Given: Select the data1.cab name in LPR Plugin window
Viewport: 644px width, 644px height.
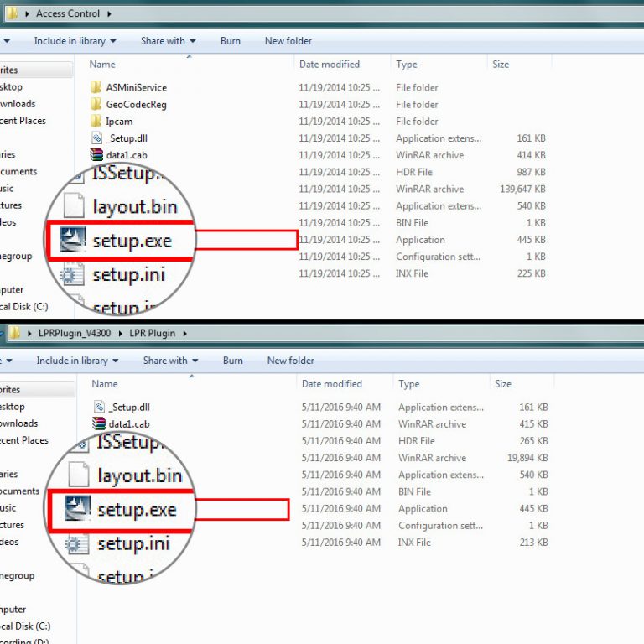Looking at the screenshot, I should pyautogui.click(x=129, y=424).
